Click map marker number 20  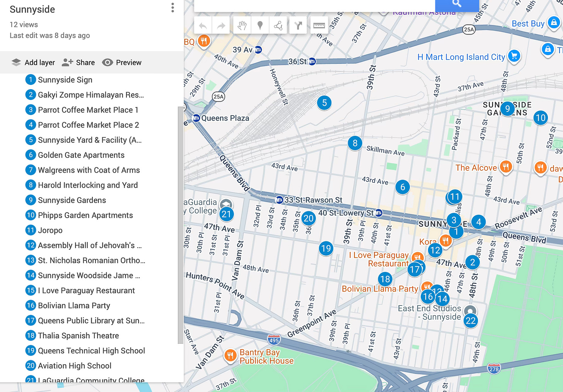tap(309, 219)
